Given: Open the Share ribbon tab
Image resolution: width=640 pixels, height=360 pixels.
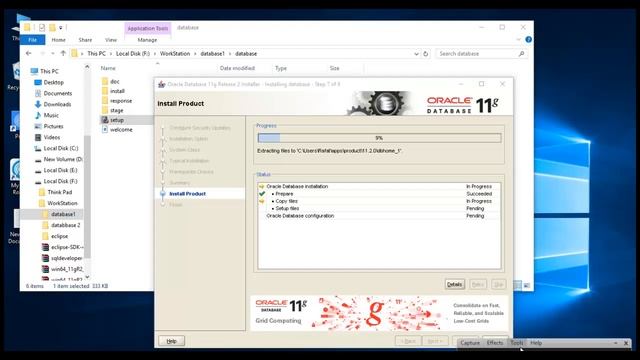Looking at the screenshot, I should [85, 40].
